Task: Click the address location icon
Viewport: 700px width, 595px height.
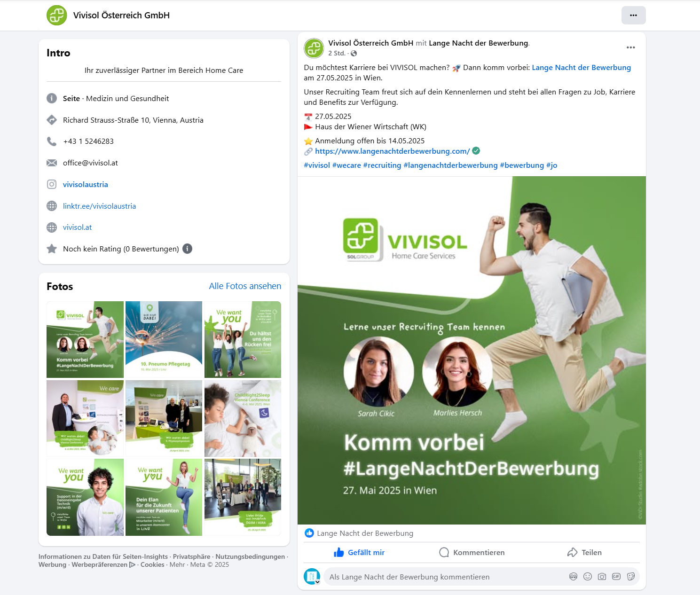Action: point(52,120)
